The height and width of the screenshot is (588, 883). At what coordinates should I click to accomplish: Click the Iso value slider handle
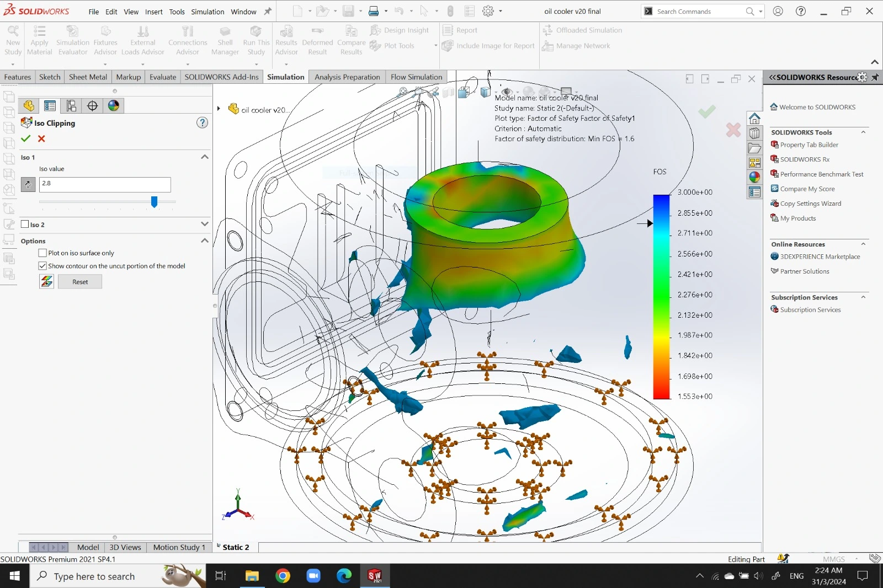click(155, 202)
